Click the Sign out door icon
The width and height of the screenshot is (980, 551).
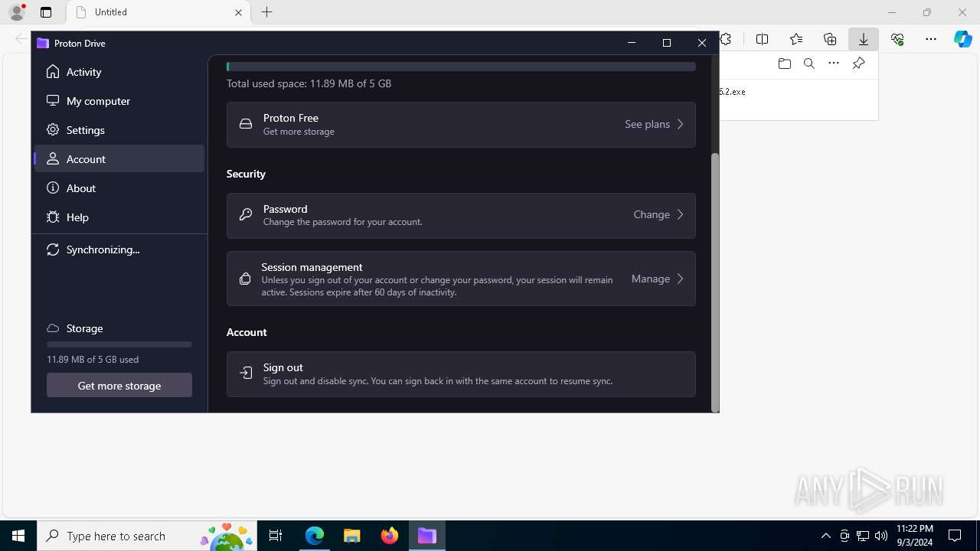[x=246, y=373]
